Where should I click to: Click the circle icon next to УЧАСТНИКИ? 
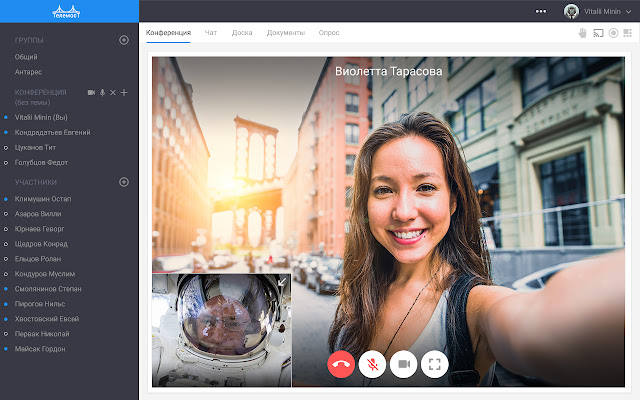point(124,182)
